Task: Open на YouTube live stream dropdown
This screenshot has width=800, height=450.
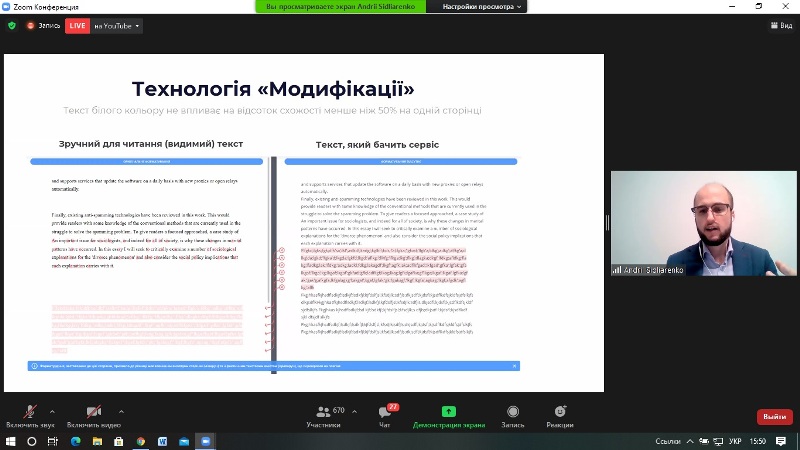Action: click(x=116, y=26)
